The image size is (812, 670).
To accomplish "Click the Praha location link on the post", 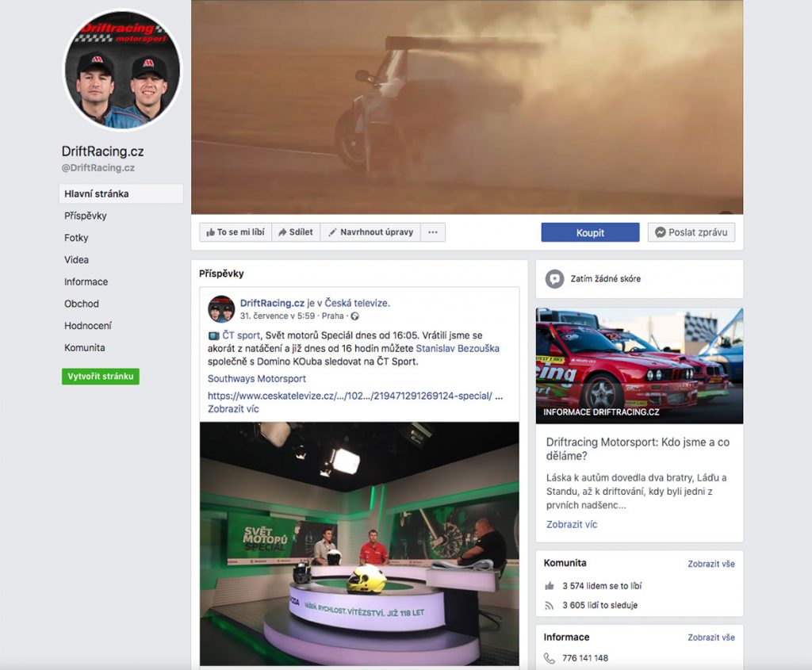I will pyautogui.click(x=332, y=316).
